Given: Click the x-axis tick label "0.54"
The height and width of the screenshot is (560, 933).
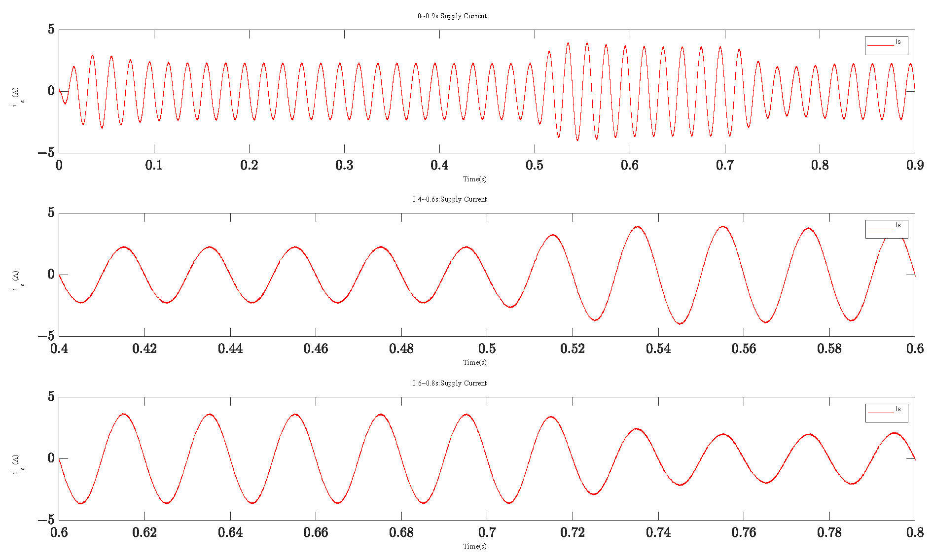Looking at the screenshot, I should [658, 349].
